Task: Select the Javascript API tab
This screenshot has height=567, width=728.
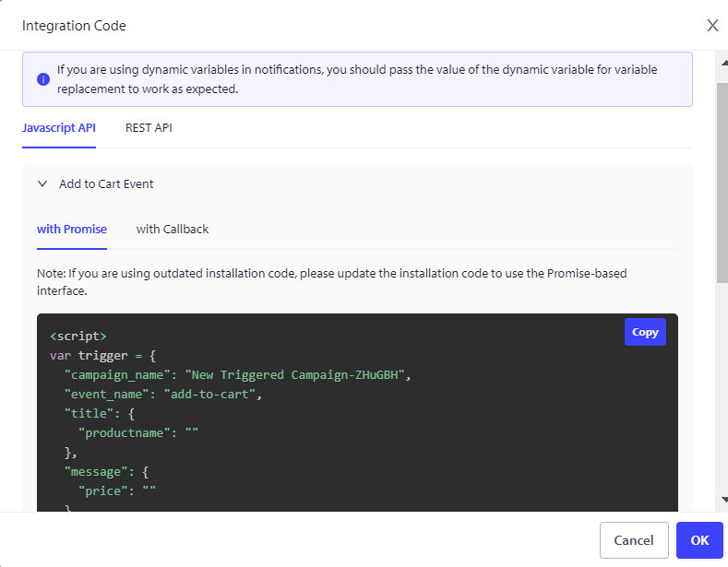Action: coord(59,128)
